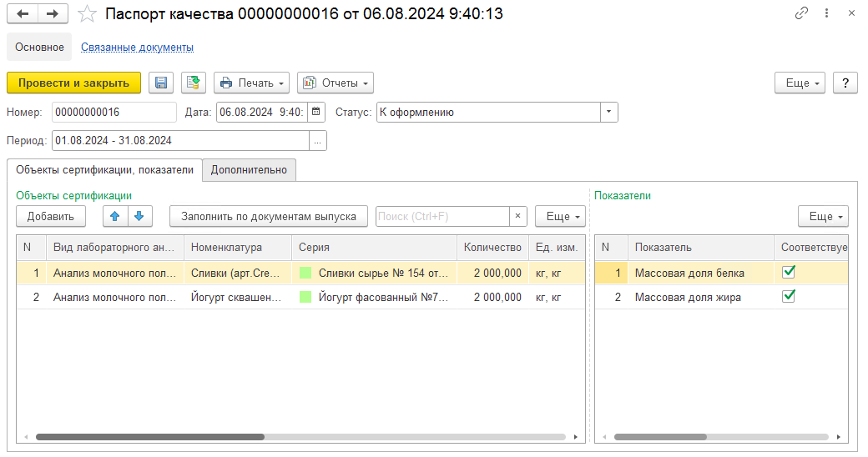Click Сливки сырье № 154 series cell
868x457 pixels.
374,273
